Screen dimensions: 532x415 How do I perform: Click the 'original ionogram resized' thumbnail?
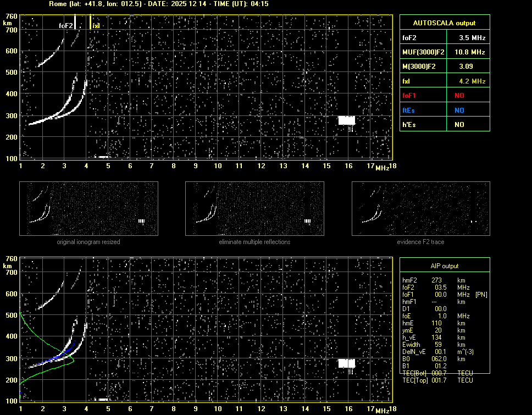tap(88, 208)
